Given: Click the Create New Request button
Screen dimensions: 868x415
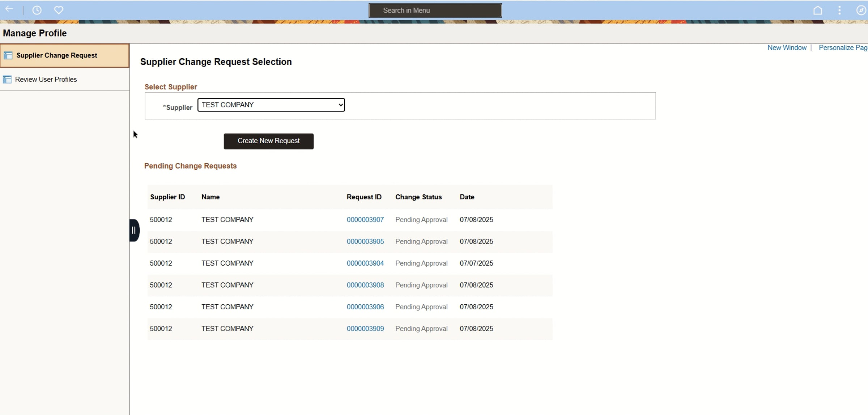Looking at the screenshot, I should point(268,141).
